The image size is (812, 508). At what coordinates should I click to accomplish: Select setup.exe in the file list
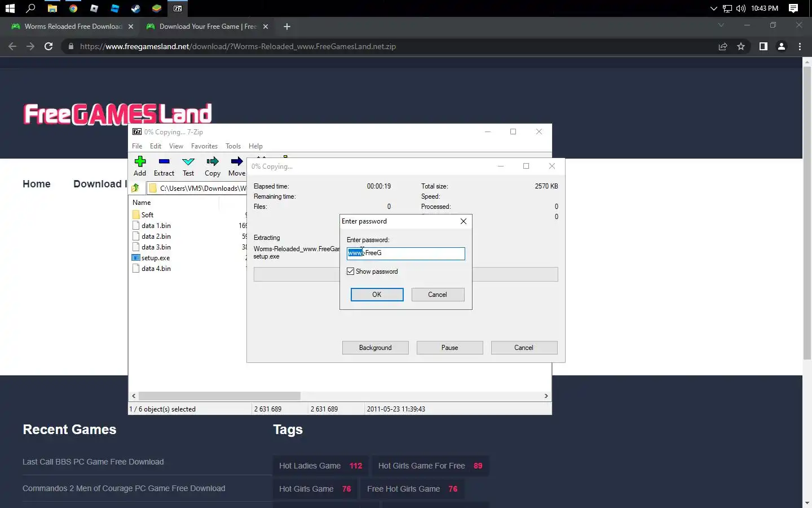click(156, 258)
